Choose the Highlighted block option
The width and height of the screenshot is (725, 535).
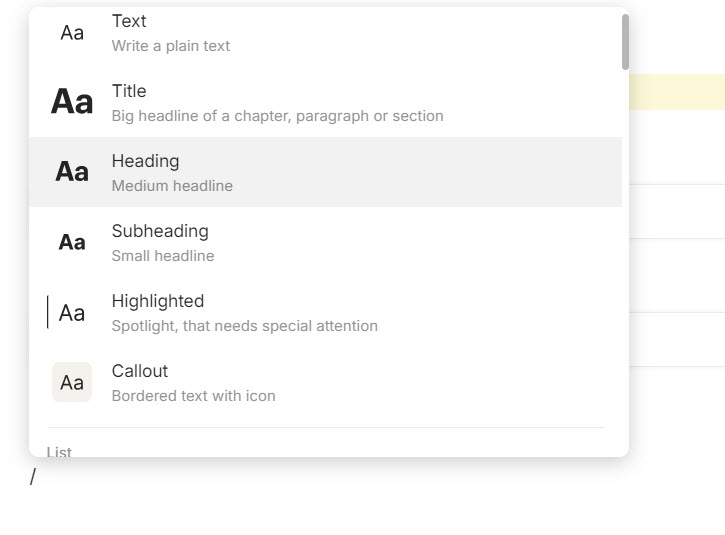pos(325,313)
